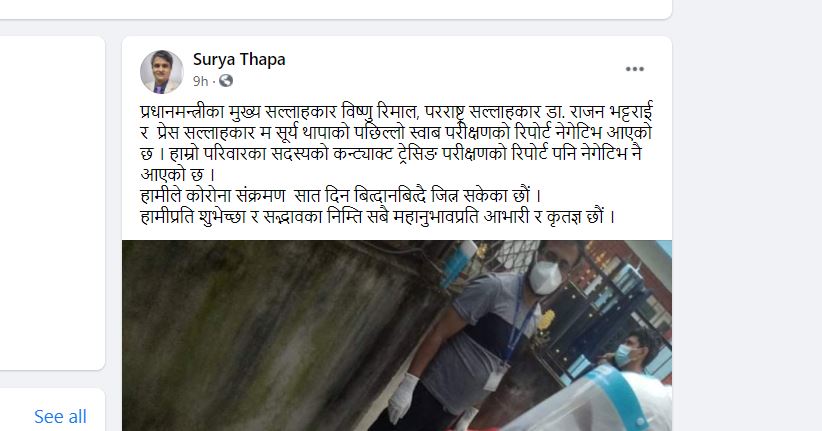Open the 9h post timestamp link

[200, 81]
